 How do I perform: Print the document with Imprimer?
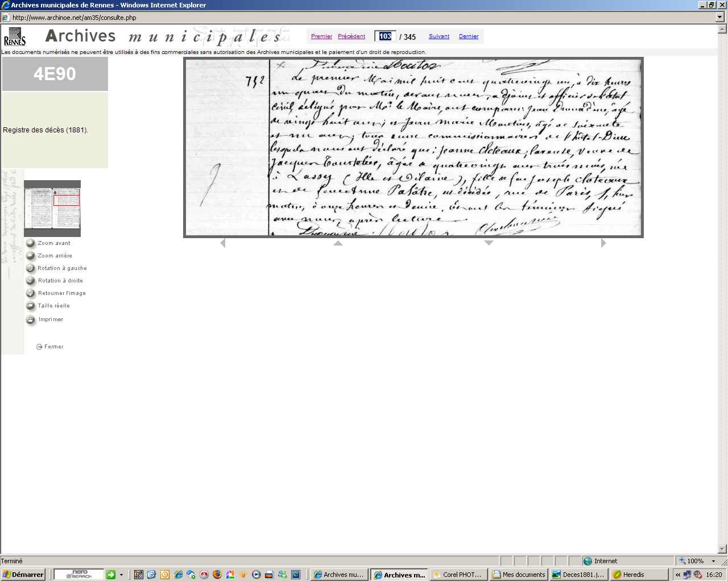[31, 320]
